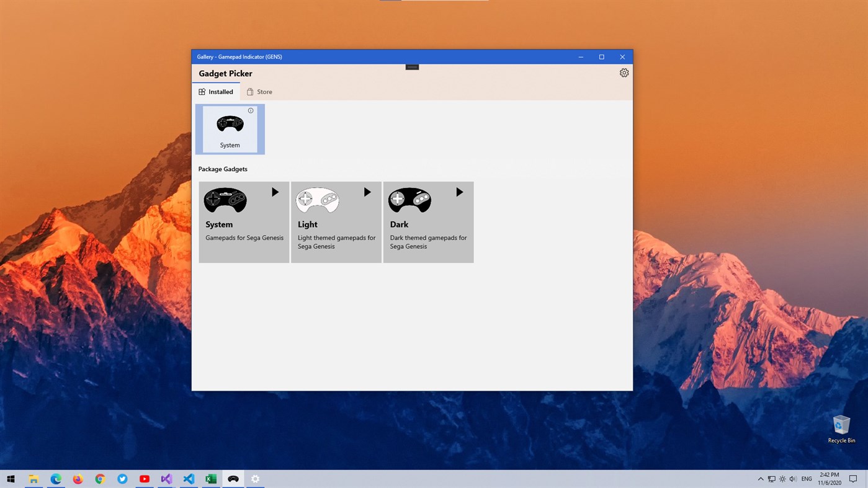The width and height of the screenshot is (868, 488).
Task: Open the Gadget Picker settings gear
Action: pos(624,73)
